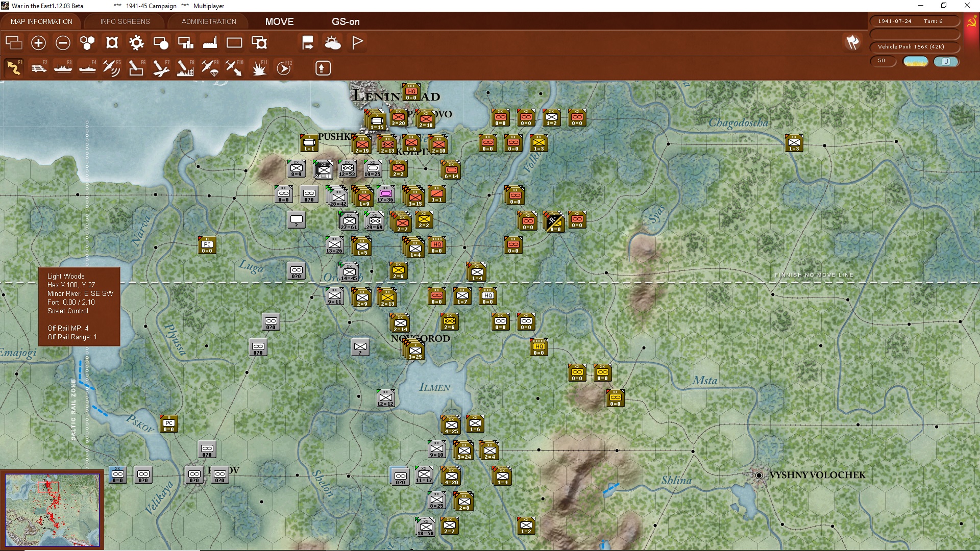This screenshot has width=980, height=551.
Task: Toggle the rectangle-with-circle map overlay icon
Action: (x=161, y=43)
